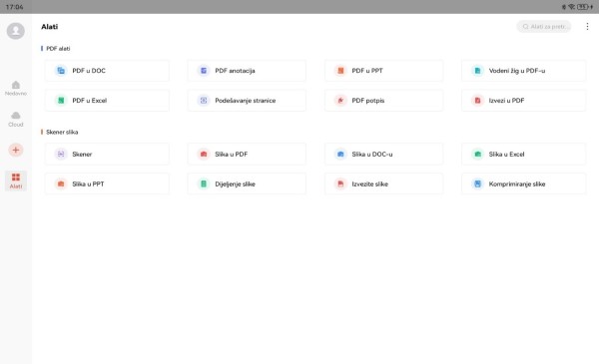Viewport: 599px width, 364px height.
Task: Go to Nedavno home in sidebar
Action: pos(16,89)
